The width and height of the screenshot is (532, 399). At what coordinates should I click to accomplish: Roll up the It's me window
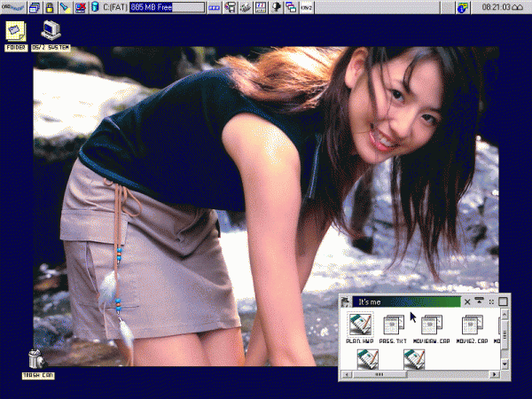479,301
